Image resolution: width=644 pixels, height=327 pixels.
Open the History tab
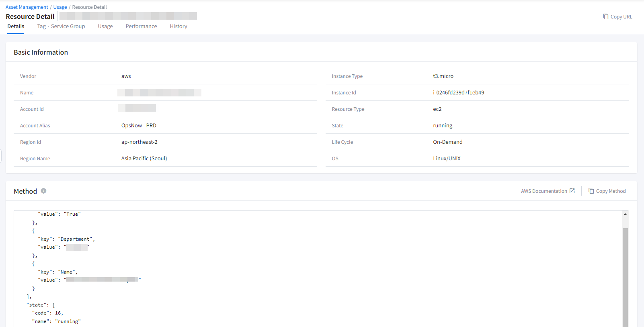pos(178,27)
